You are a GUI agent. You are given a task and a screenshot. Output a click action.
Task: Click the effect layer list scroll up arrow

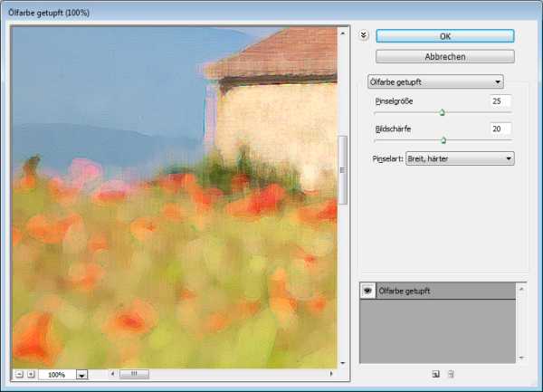(x=521, y=289)
